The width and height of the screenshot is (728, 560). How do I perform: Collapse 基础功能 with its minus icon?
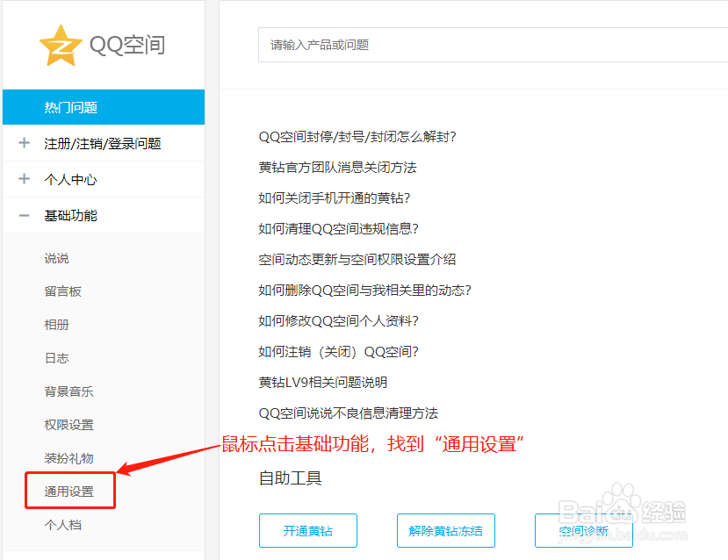pos(24,215)
